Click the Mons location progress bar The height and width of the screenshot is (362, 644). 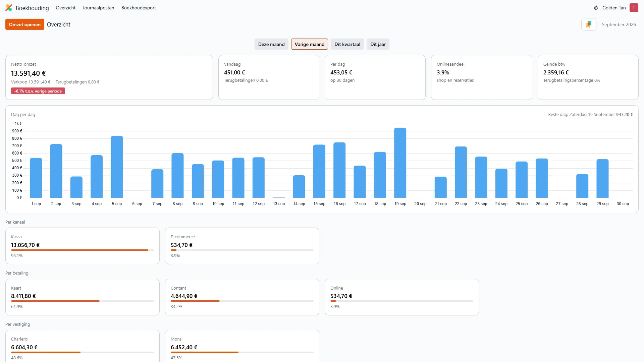(242, 352)
